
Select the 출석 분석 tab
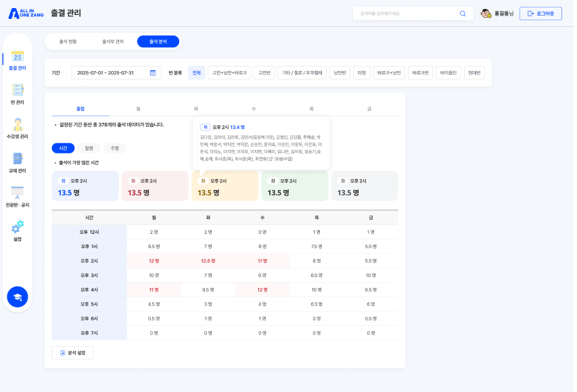[158, 41]
